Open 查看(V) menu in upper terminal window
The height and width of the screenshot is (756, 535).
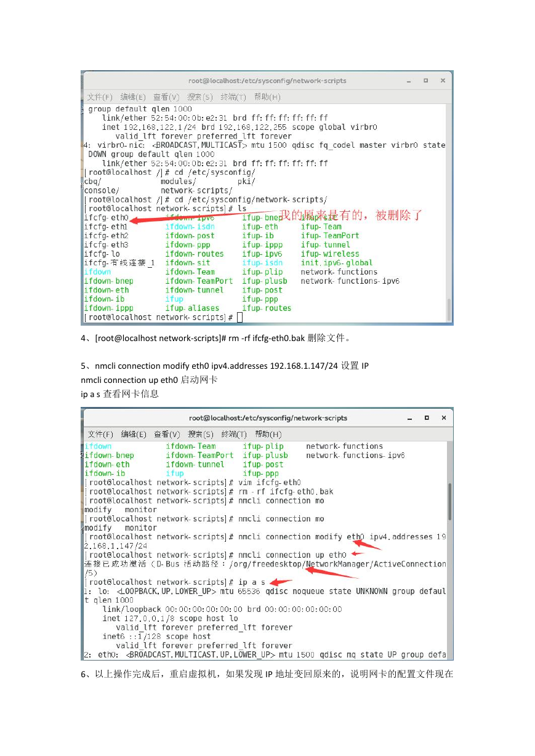166,97
